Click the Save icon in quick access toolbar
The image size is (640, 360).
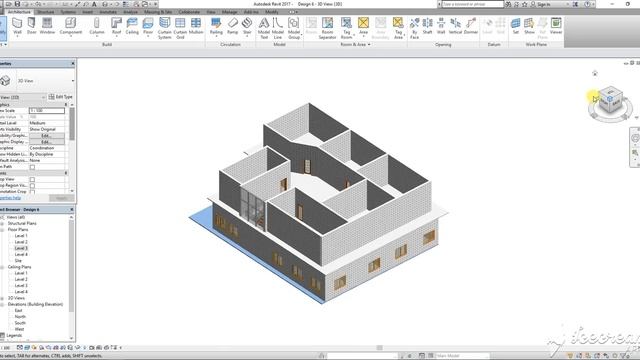click(x=17, y=4)
